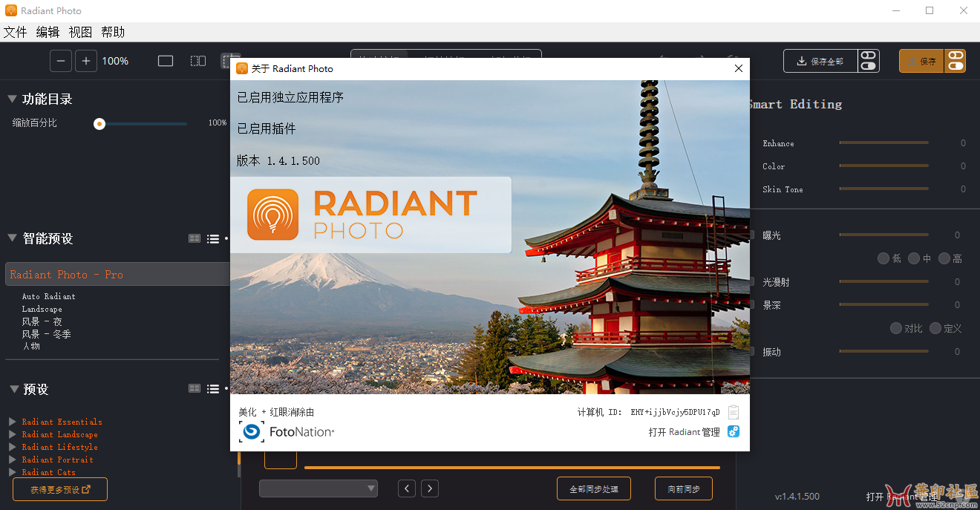
Task: Choose the 风景 - 夜 preset
Action: [x=42, y=321]
